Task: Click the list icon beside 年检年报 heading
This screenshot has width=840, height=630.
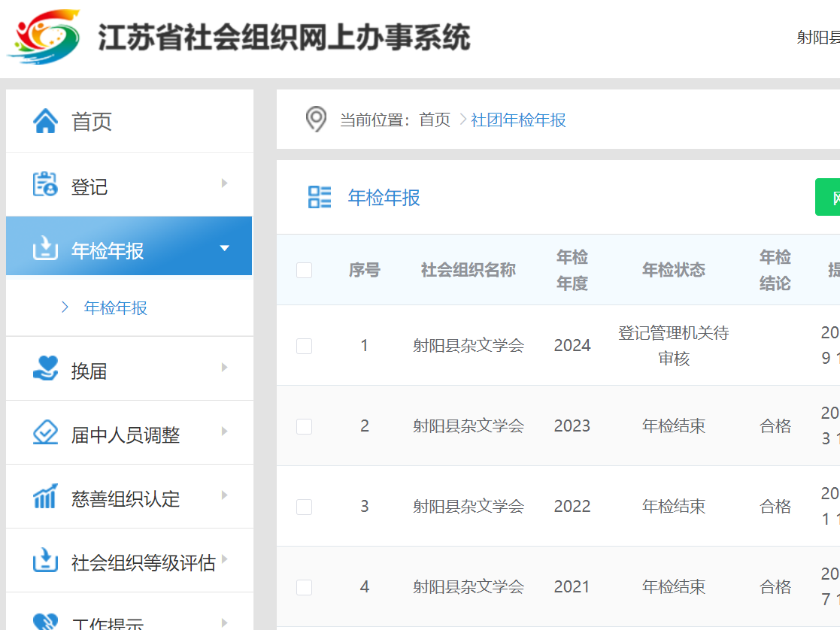Action: pyautogui.click(x=320, y=197)
